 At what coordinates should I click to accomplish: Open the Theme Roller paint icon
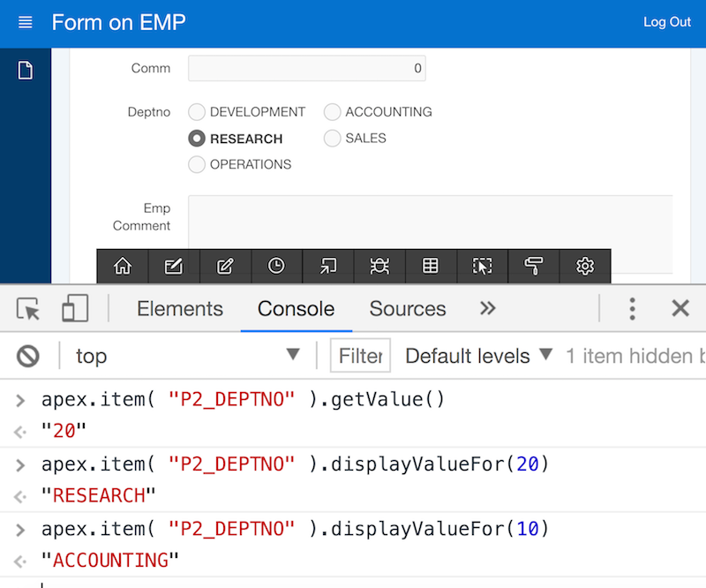[533, 266]
